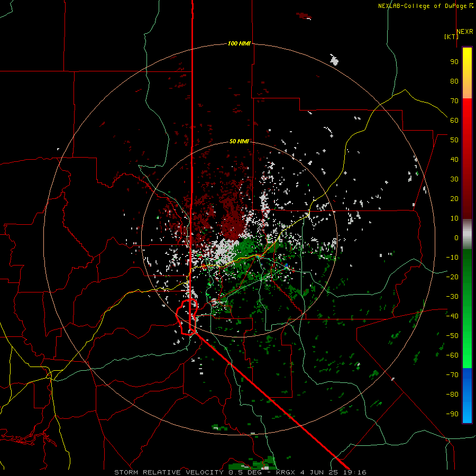Click the "-80" value on the velocity scale
Screen dimensions: 476x476
(x=452, y=395)
